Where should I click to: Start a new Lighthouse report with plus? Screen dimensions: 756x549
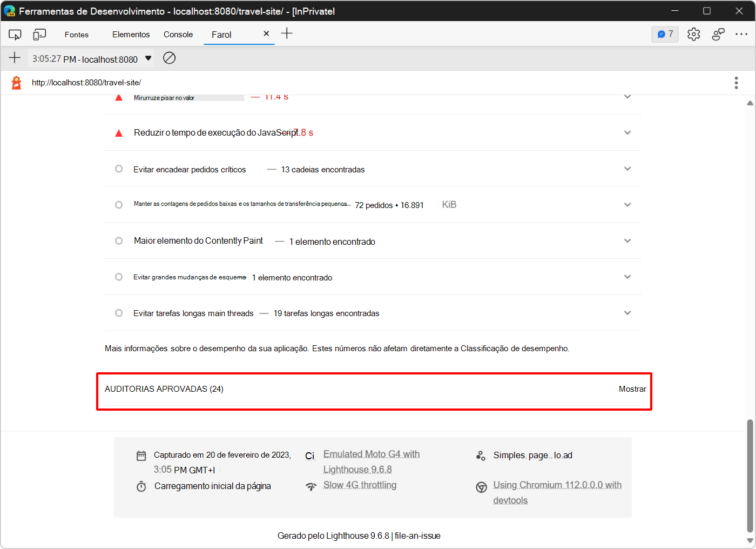pos(15,58)
